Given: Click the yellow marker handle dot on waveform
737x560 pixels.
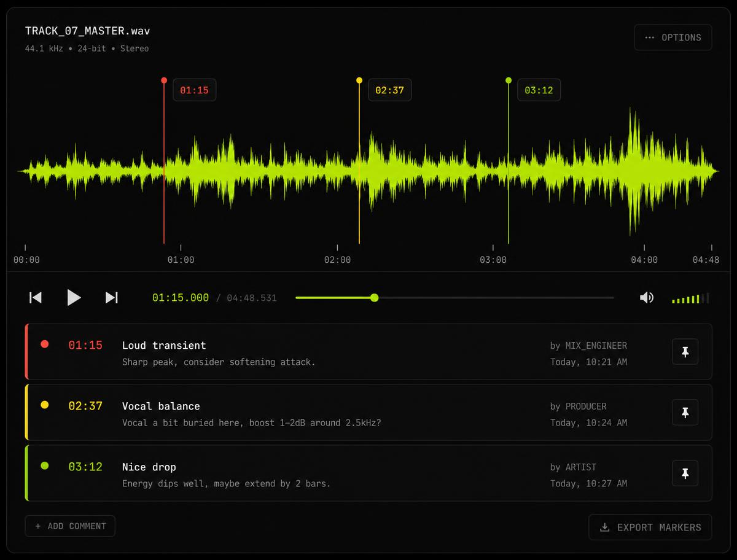Looking at the screenshot, I should [x=359, y=80].
